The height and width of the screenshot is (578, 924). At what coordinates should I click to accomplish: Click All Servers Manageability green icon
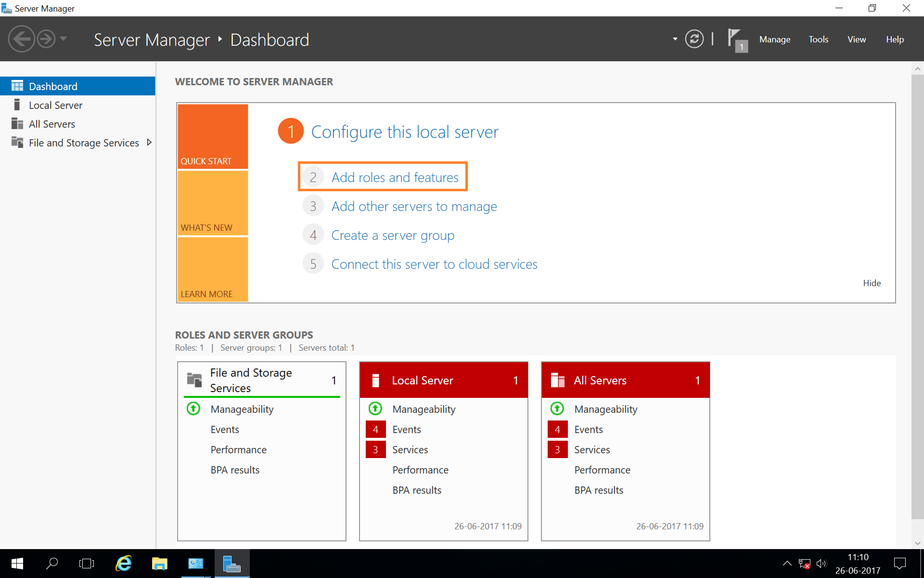(557, 409)
